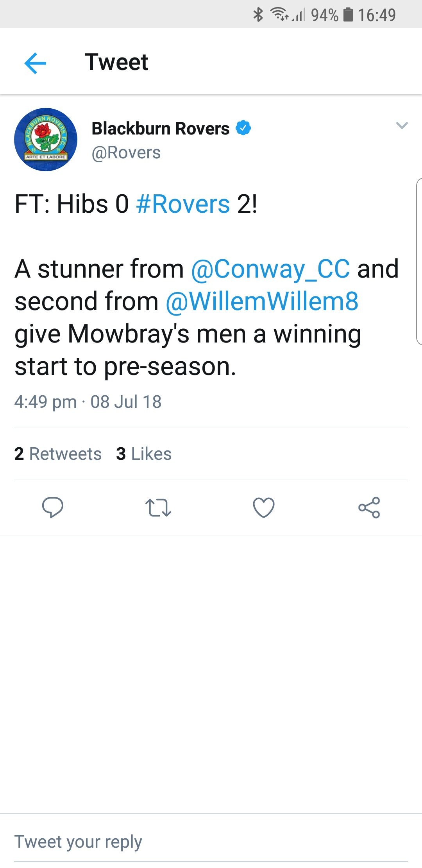Tap the Wi-Fi status icon
422x868 pixels.
[x=279, y=14]
